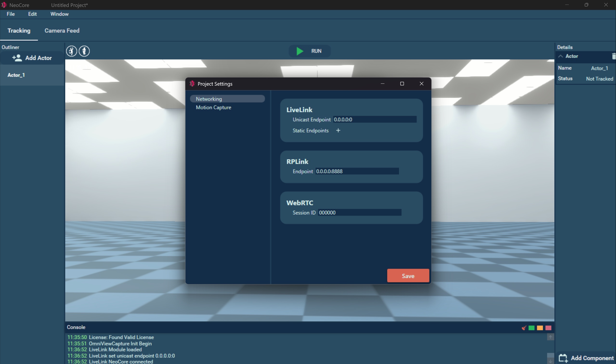
Task: Click the dancing figure pose icon
Action: click(71, 51)
